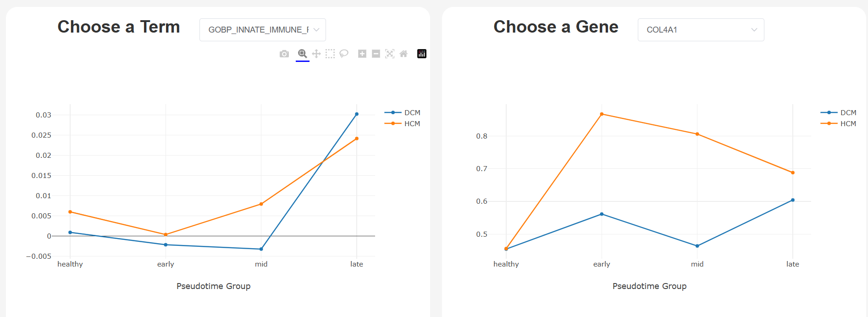Screen dimensions: 868x317
Task: Open the COL4A1 gene dropdown
Action: (x=700, y=30)
